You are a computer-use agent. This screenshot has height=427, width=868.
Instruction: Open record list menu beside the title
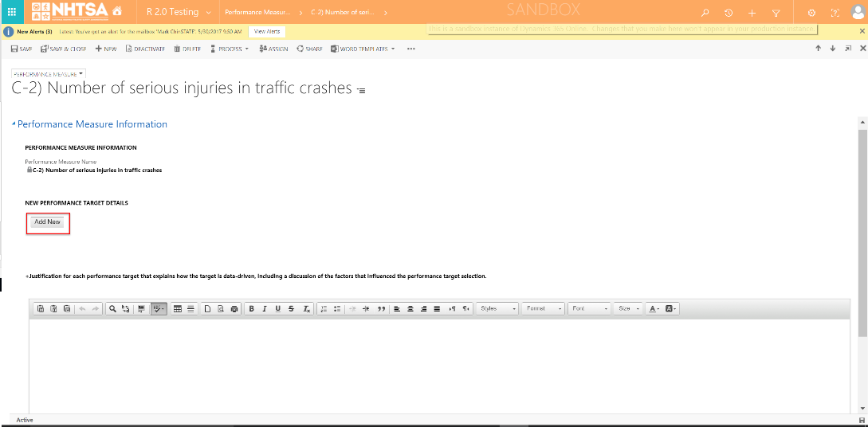tap(362, 90)
